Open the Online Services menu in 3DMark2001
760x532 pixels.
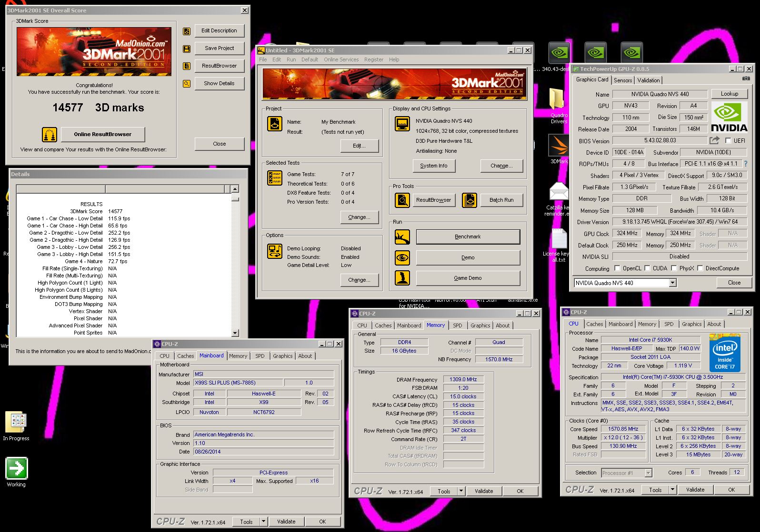[341, 60]
